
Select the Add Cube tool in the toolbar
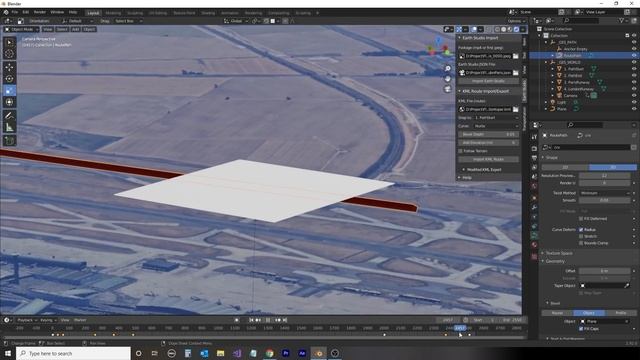9,141
